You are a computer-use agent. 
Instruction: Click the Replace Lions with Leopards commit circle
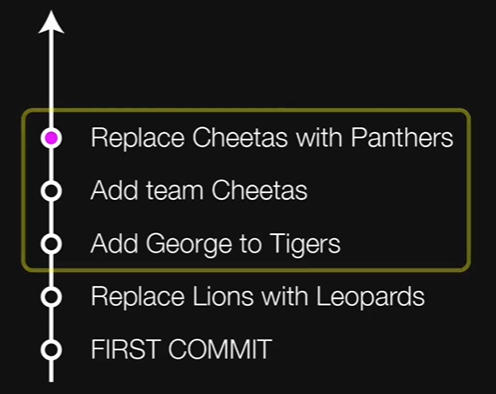(51, 297)
